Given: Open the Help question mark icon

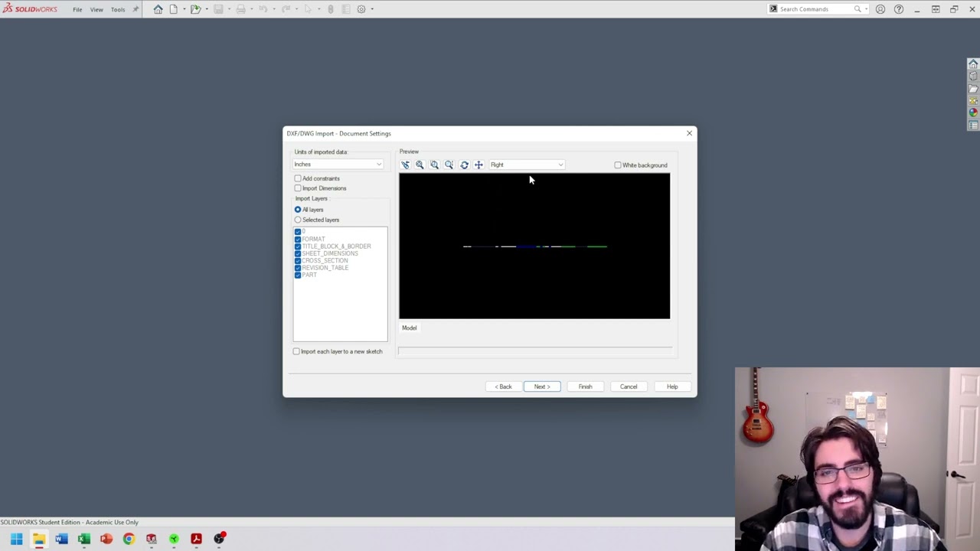Looking at the screenshot, I should pos(899,9).
